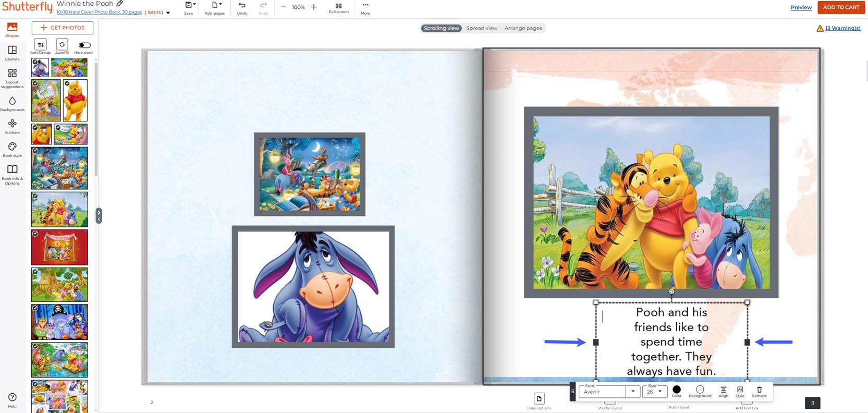Click the pencil icon to rename project
The width and height of the screenshot is (868, 413).
point(120,4)
